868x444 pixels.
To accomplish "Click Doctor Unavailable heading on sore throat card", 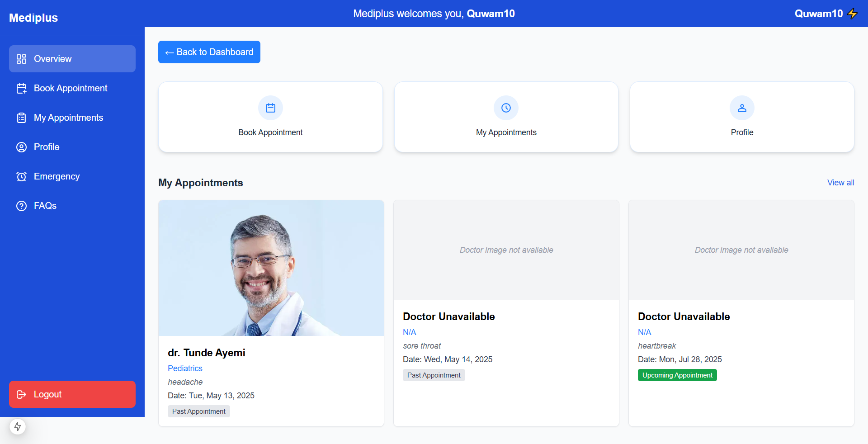I will (449, 316).
